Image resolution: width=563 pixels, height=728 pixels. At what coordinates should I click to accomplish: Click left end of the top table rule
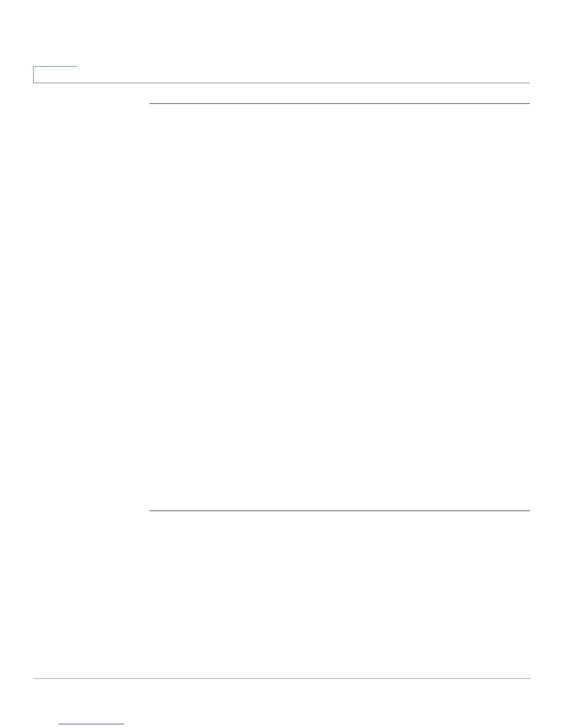151,104
